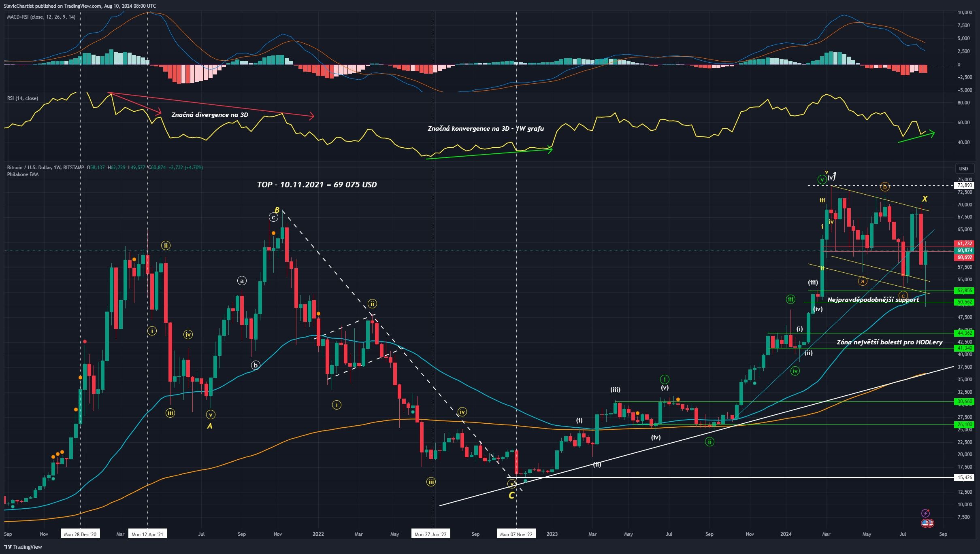Select the Mon 12 Apr '21 date marker
Image resolution: width=980 pixels, height=554 pixels.
147,534
